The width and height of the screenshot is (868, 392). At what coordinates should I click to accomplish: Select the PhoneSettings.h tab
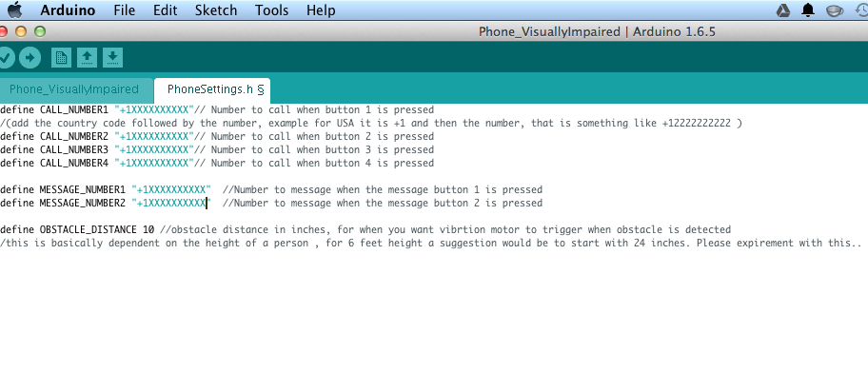tap(212, 89)
